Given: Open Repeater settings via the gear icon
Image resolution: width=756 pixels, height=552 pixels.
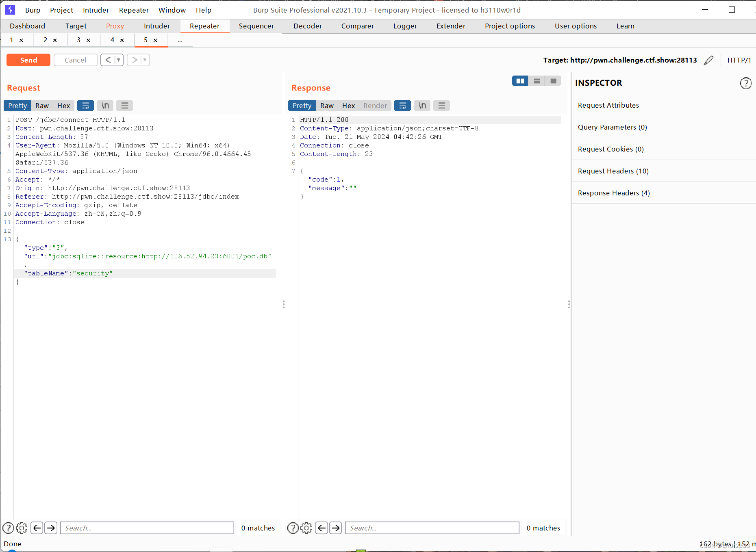Looking at the screenshot, I should coord(22,528).
